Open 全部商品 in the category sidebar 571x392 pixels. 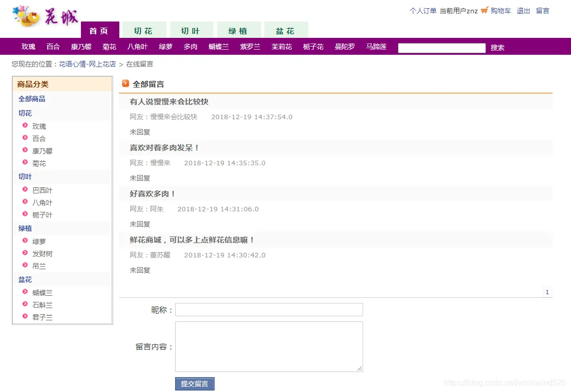(32, 99)
